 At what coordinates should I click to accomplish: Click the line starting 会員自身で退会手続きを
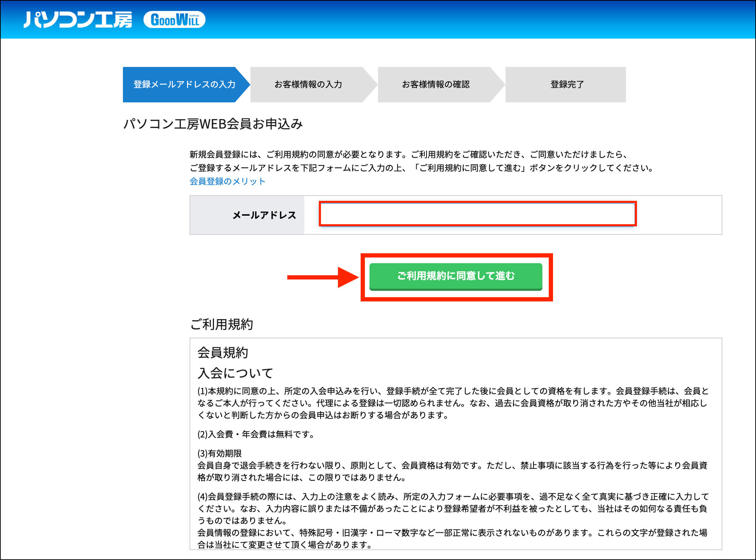[x=452, y=465]
